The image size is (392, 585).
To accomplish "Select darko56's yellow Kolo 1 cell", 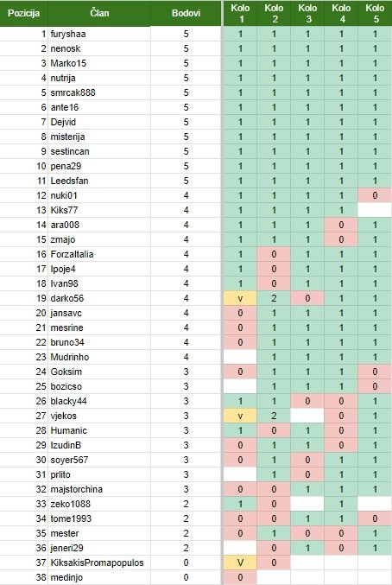I will (240, 298).
